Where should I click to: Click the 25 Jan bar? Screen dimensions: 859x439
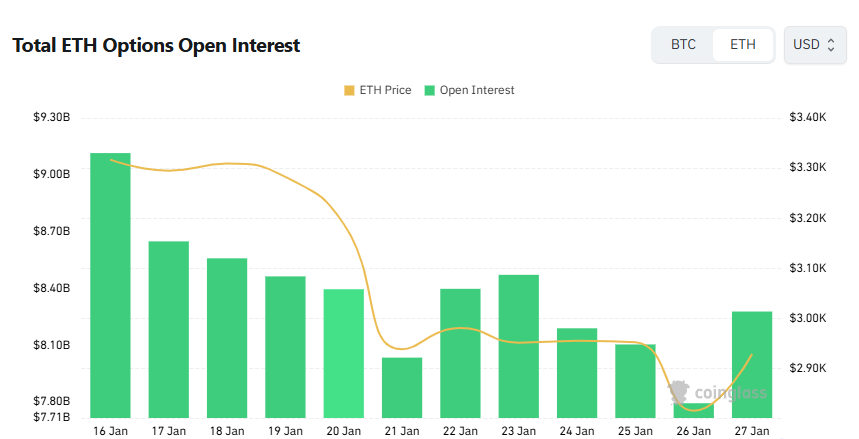(x=635, y=380)
